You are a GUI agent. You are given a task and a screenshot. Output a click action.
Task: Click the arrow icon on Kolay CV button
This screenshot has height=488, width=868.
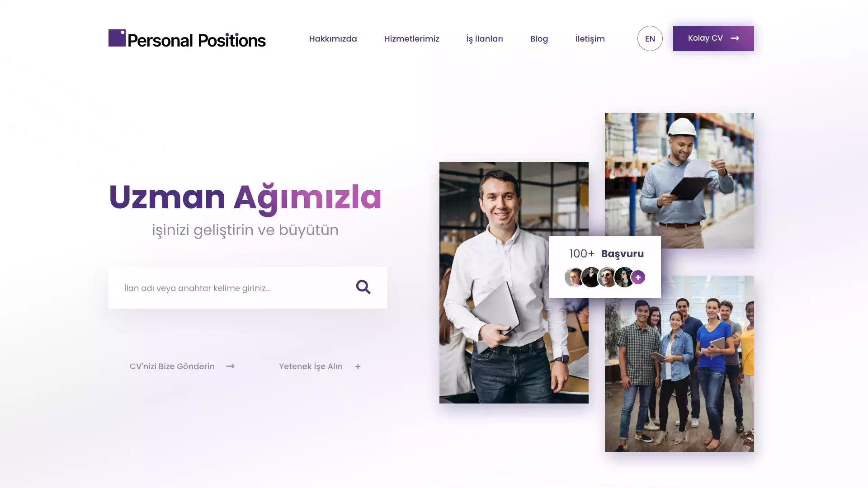tap(735, 38)
